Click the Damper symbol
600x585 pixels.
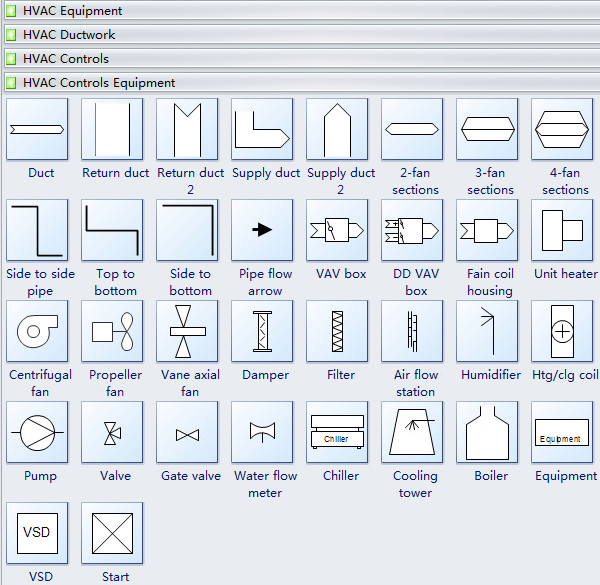tap(263, 331)
